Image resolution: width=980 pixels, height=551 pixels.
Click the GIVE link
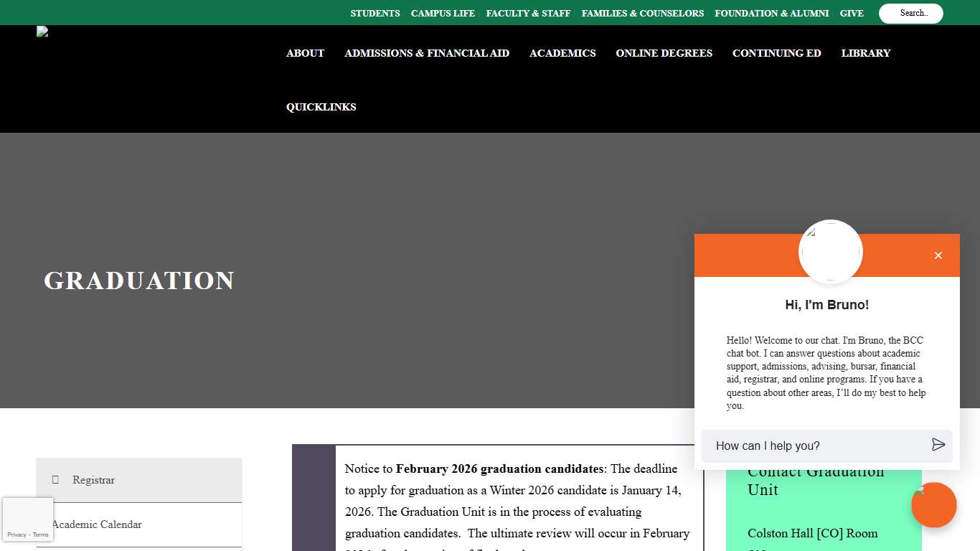click(852, 13)
